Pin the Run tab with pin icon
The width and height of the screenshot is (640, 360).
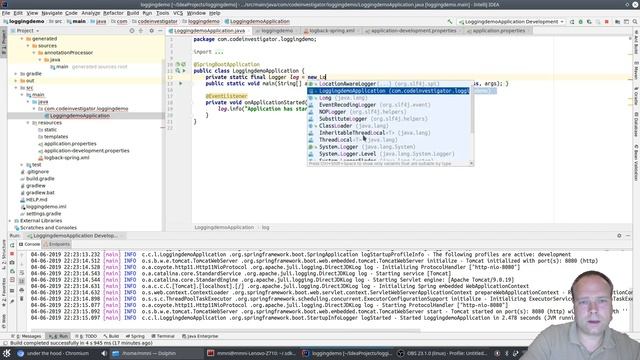12,301
